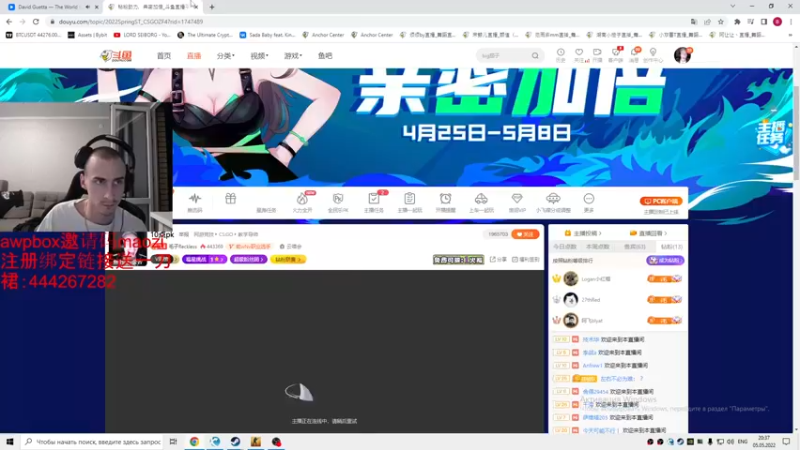Screen dimensions: 800x450
Task: Click the purple 福星挑战 badge button
Action: pos(204,259)
